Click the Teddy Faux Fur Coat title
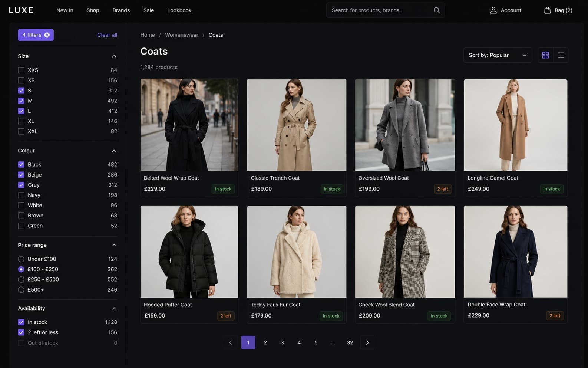 (x=275, y=305)
